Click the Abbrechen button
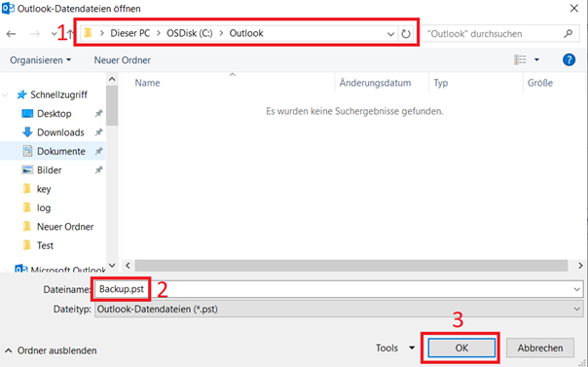This screenshot has height=367, width=588. point(540,348)
